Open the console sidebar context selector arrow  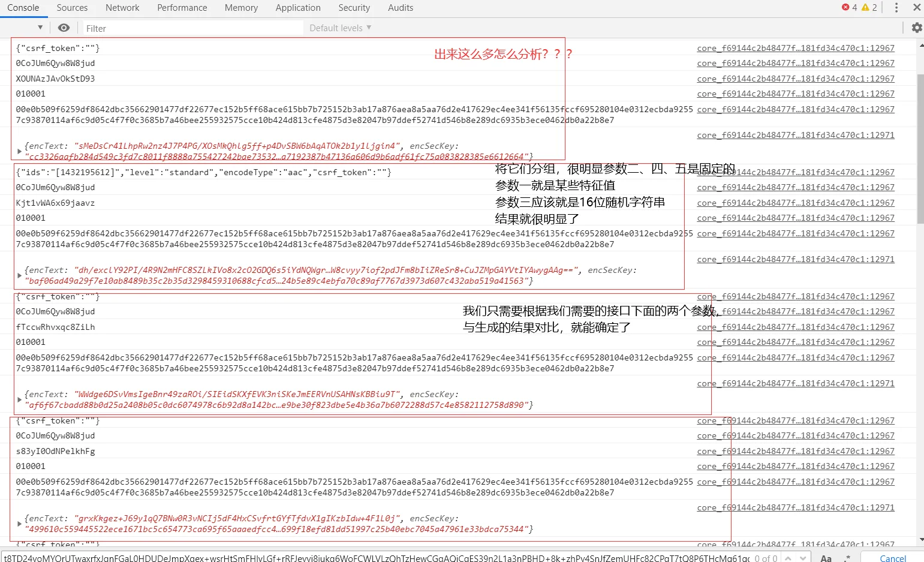[40, 28]
